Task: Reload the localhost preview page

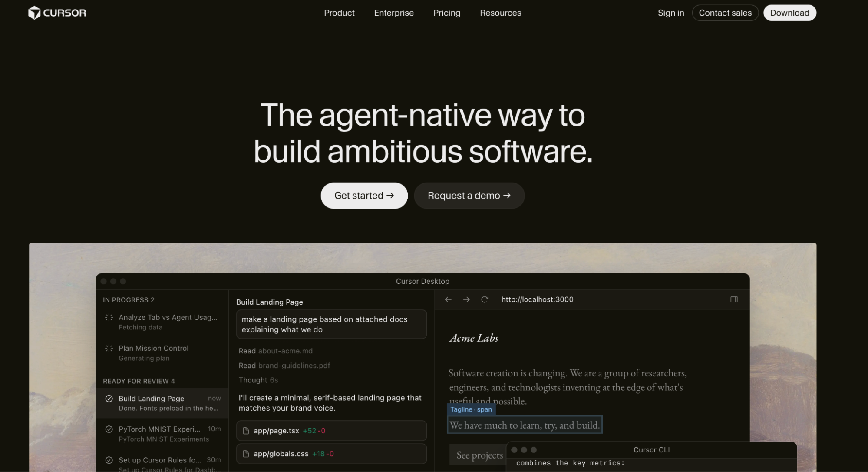Action: point(485,299)
